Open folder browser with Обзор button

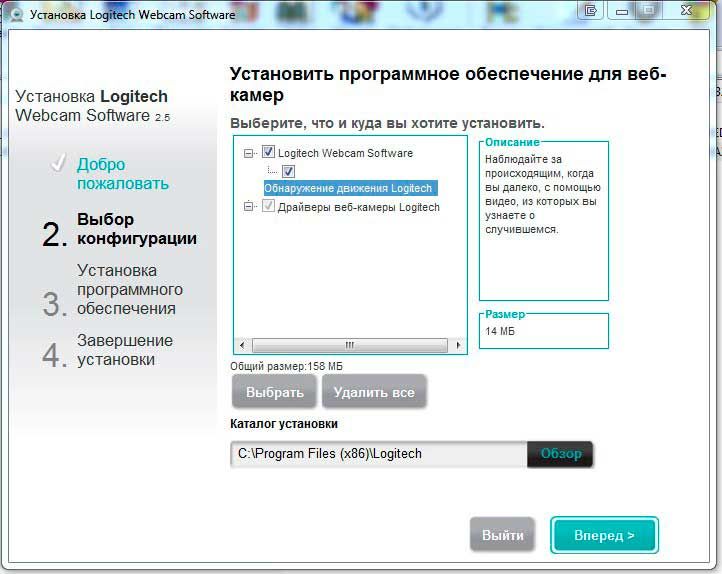click(x=560, y=454)
